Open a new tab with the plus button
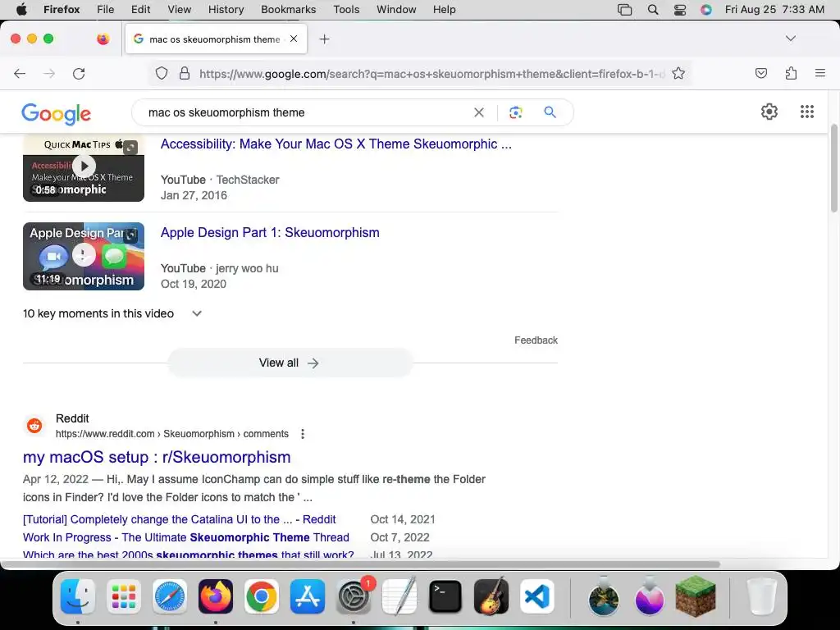Viewport: 840px width, 630px height. [324, 39]
